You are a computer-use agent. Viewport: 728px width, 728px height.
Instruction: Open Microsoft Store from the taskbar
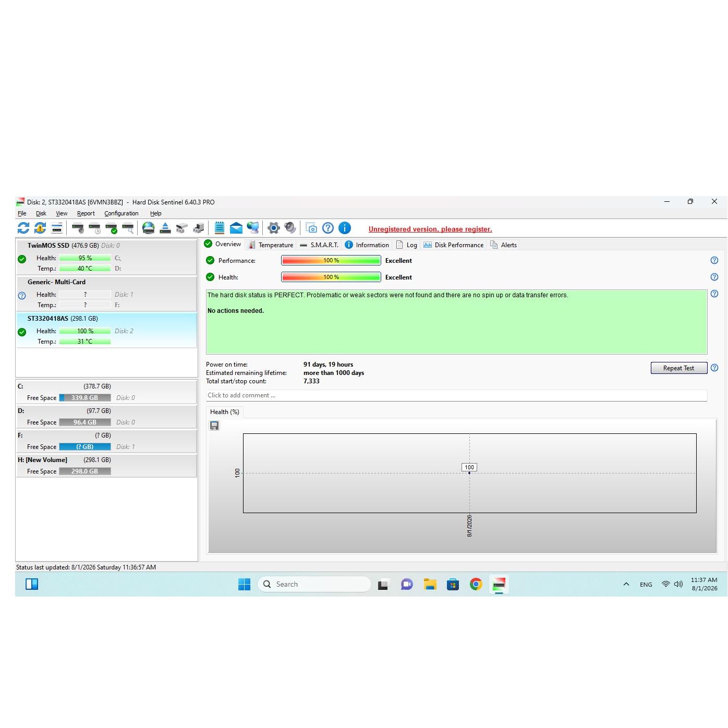(453, 584)
